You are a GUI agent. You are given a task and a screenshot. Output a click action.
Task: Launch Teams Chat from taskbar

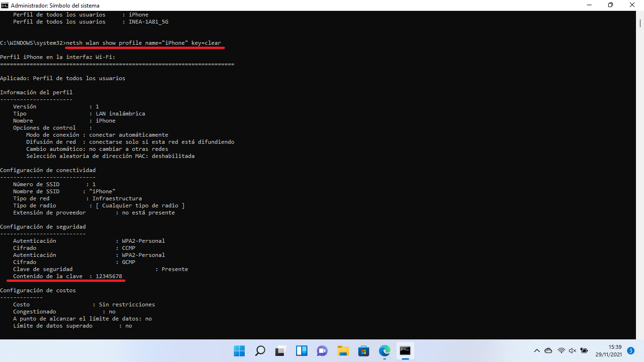(322, 351)
